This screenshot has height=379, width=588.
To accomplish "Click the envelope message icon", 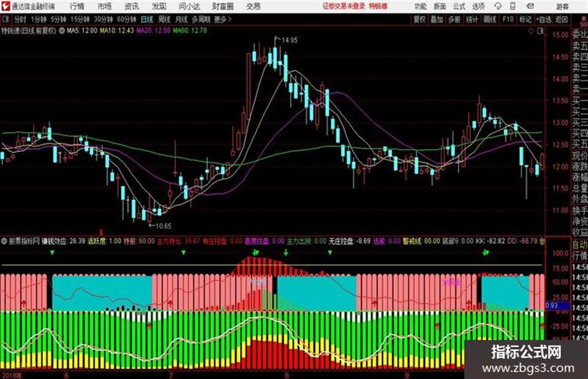I will coord(530,6).
